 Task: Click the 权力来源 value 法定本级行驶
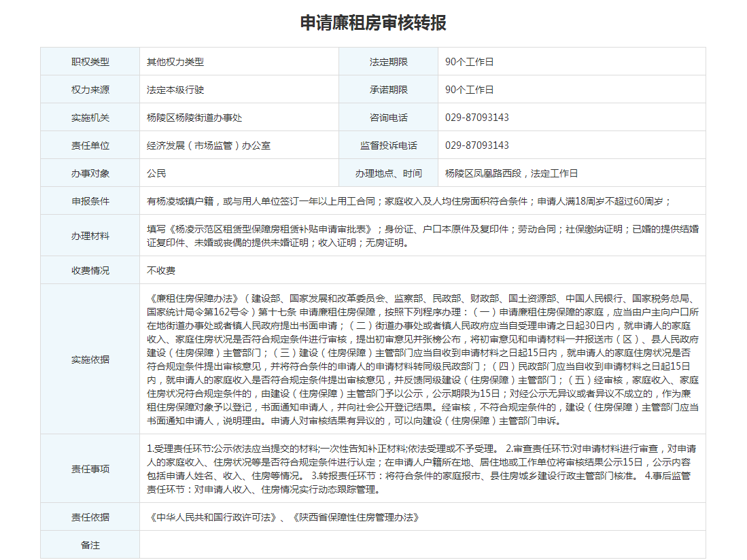click(x=175, y=90)
